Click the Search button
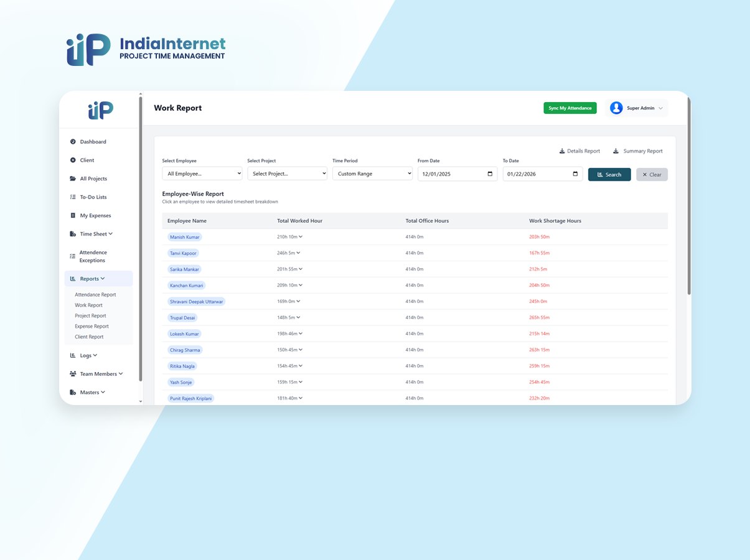 [609, 175]
